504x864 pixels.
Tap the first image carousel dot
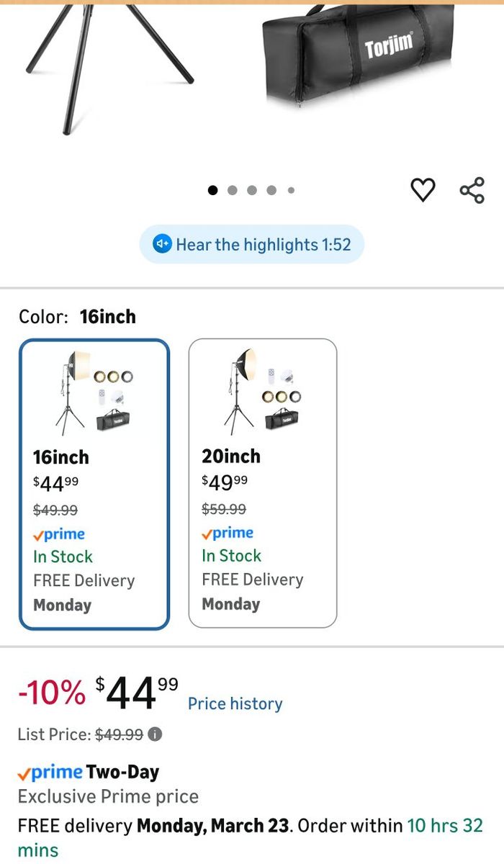(x=212, y=190)
